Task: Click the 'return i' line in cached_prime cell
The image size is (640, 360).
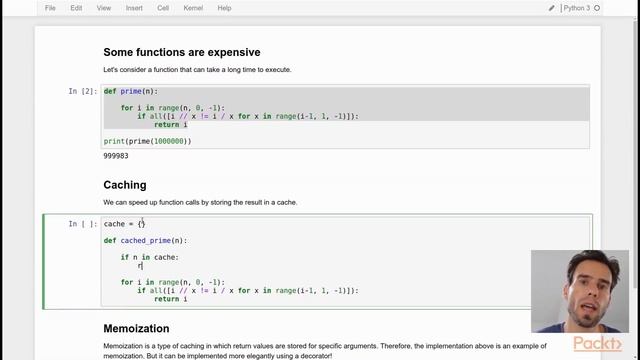Action: pos(171,299)
